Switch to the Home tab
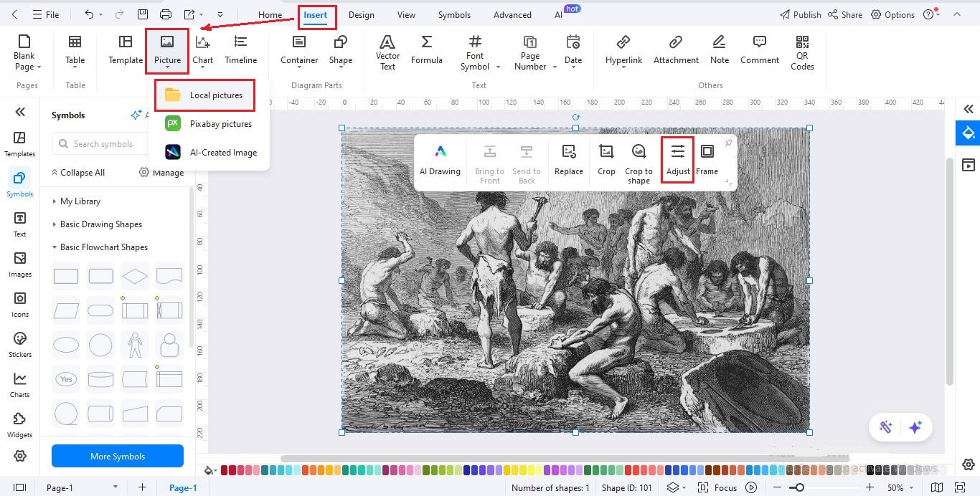The width and height of the screenshot is (980, 496). coord(270,14)
